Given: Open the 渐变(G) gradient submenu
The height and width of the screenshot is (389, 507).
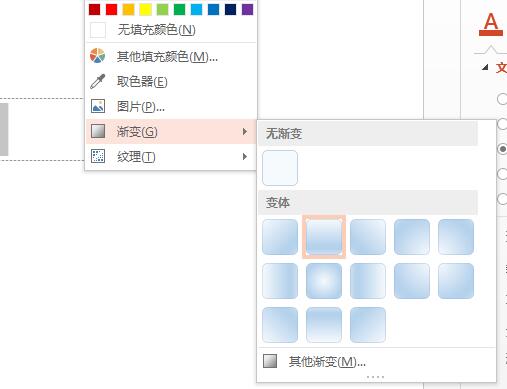Looking at the screenshot, I should tap(171, 132).
